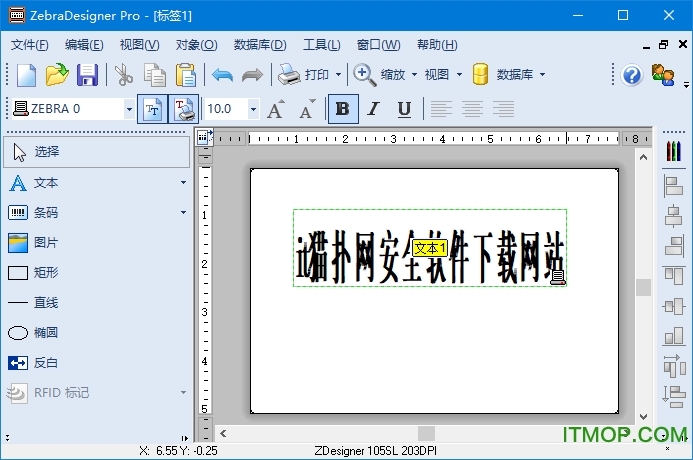Click the printer icon to print
The height and width of the screenshot is (460, 693).
click(x=289, y=74)
